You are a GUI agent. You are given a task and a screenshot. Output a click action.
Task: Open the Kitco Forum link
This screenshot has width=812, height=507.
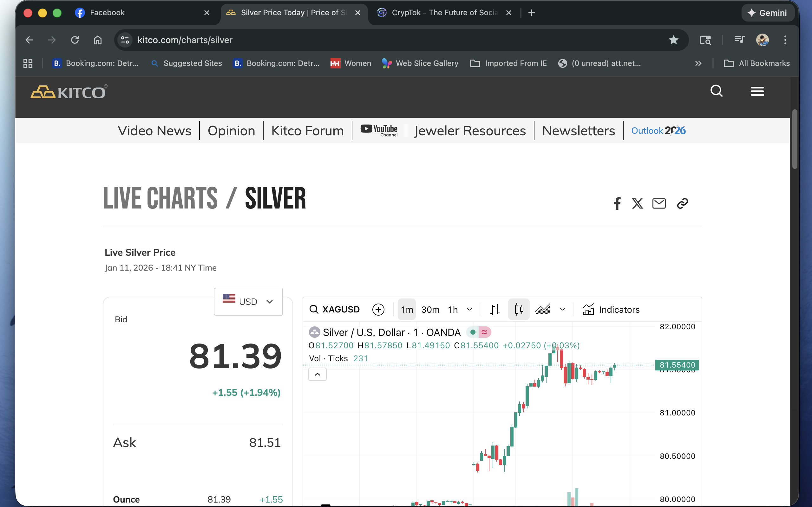[x=307, y=131]
